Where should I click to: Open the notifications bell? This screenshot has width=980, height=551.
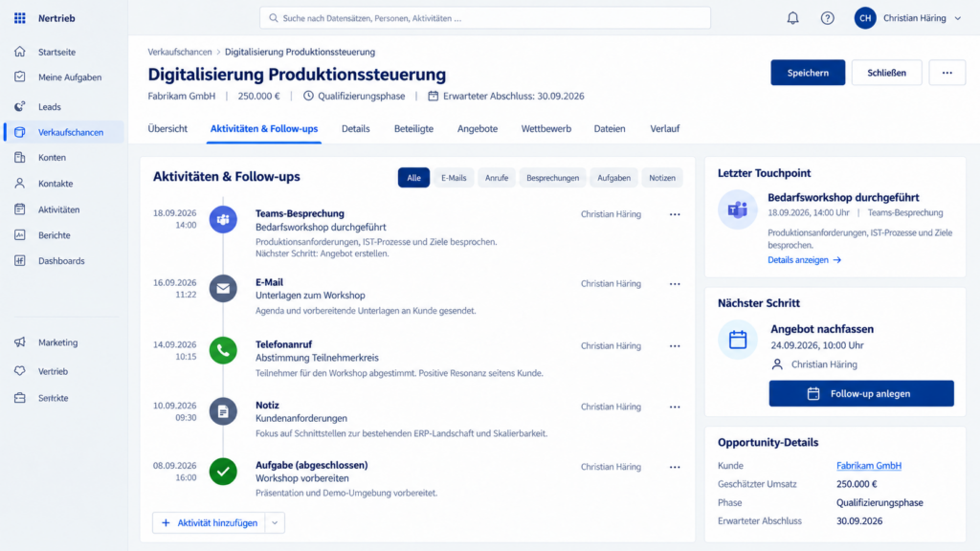792,18
